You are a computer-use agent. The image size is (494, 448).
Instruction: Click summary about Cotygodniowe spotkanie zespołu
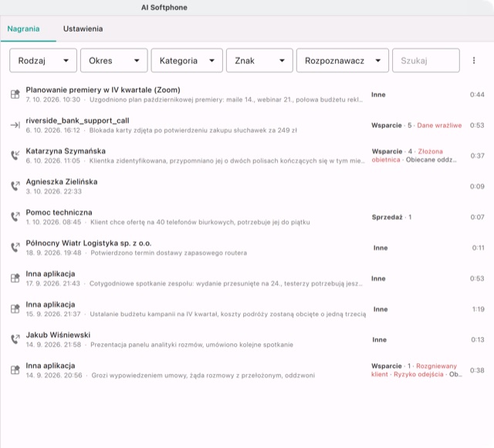tap(226, 284)
